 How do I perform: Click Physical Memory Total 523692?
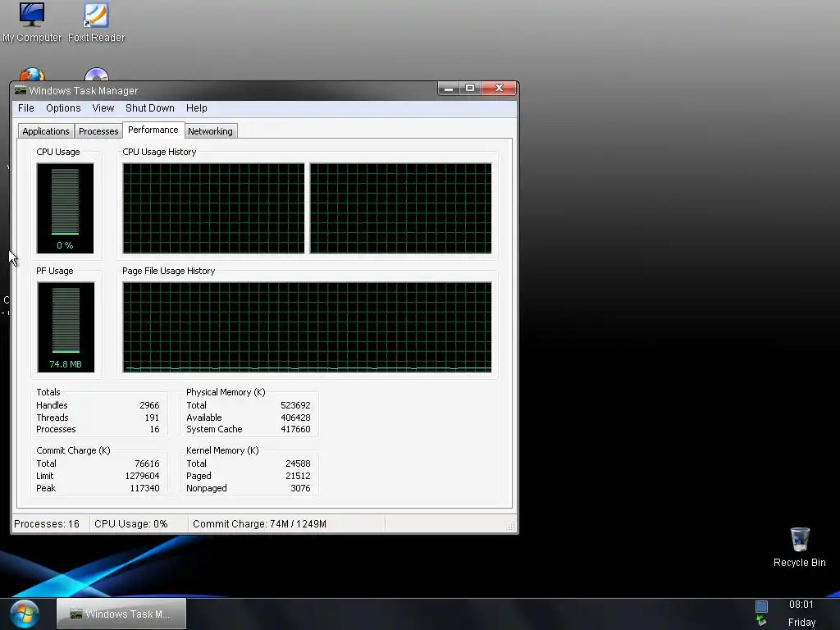(295, 405)
